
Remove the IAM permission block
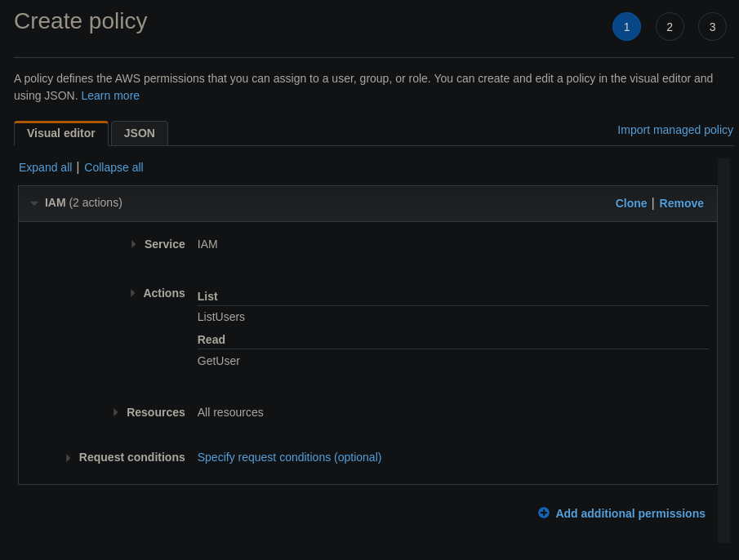tap(682, 203)
